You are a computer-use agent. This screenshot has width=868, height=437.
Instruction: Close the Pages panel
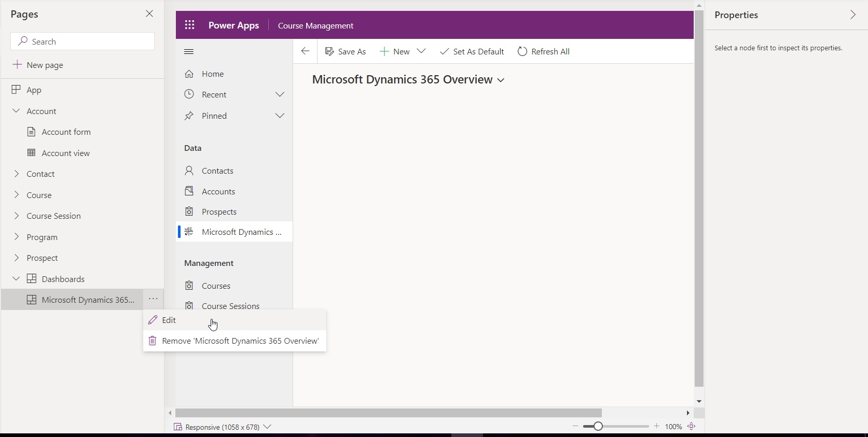click(x=149, y=14)
